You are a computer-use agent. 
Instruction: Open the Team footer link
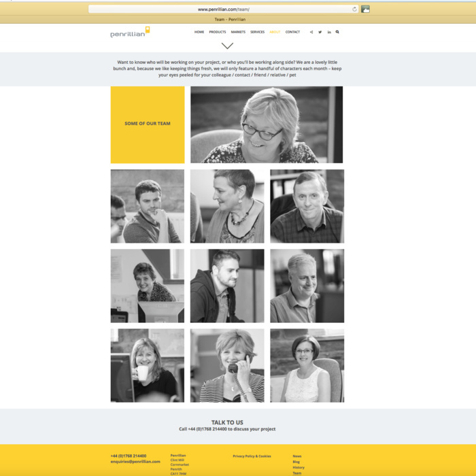pyautogui.click(x=297, y=473)
